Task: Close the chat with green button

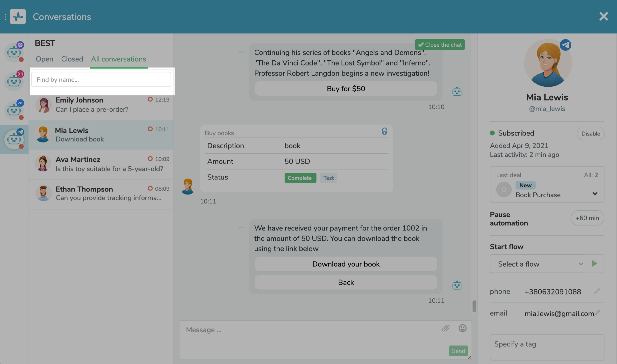Action: click(440, 45)
